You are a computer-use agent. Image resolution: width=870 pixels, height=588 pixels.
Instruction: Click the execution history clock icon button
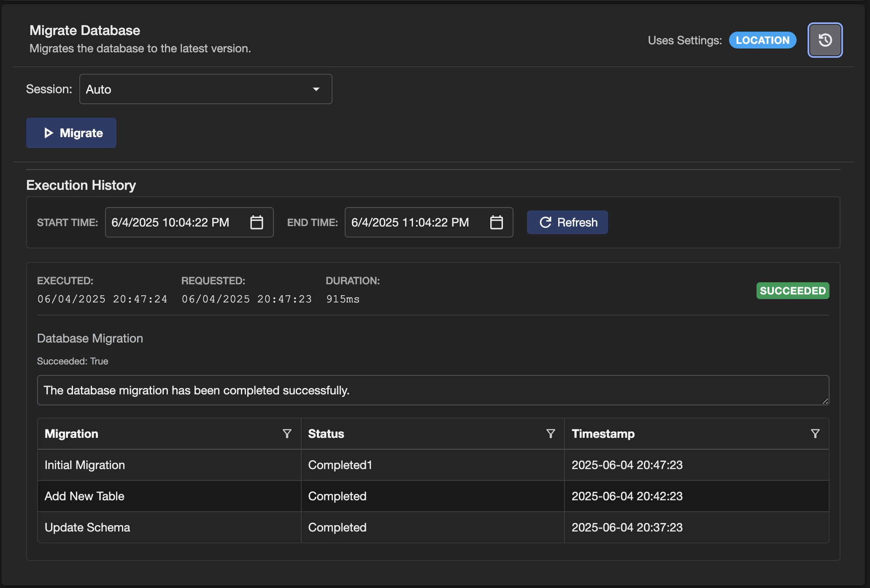point(825,40)
